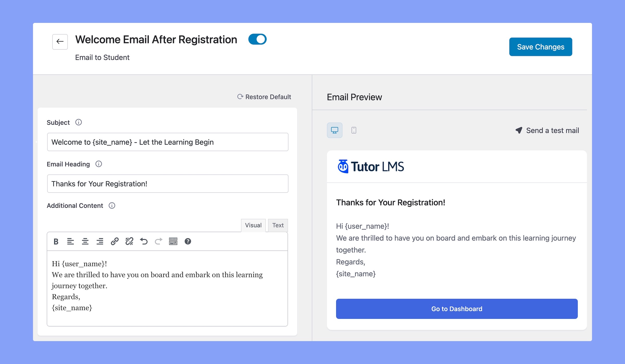Screen dimensions: 625x364
Task: Switch to mobile preview mode
Action: click(353, 130)
